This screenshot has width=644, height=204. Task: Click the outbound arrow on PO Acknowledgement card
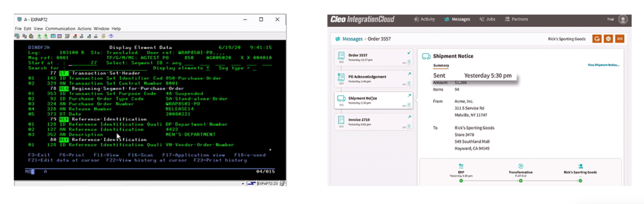[x=409, y=74]
